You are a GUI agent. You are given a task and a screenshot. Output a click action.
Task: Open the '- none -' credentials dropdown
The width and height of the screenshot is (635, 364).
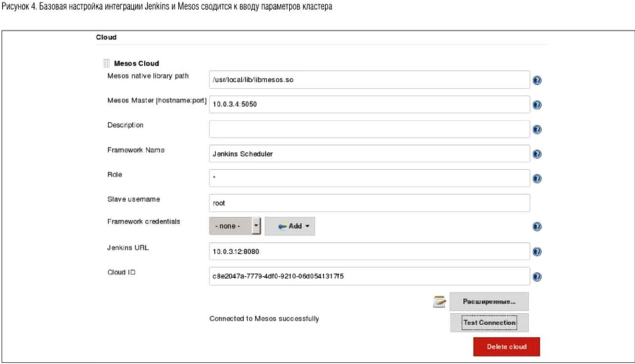235,226
